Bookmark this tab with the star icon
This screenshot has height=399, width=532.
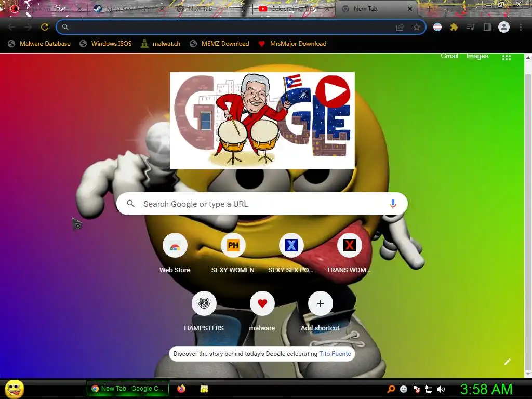pyautogui.click(x=417, y=28)
